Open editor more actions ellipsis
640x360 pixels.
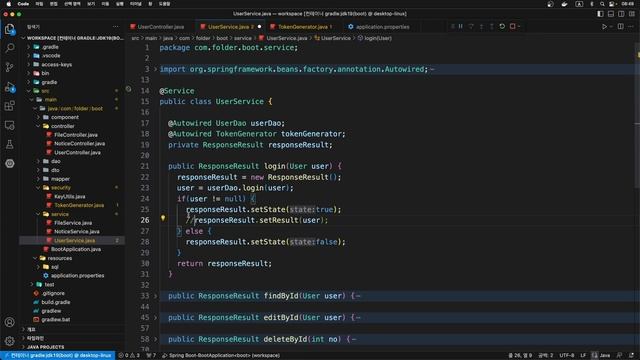click(x=631, y=27)
